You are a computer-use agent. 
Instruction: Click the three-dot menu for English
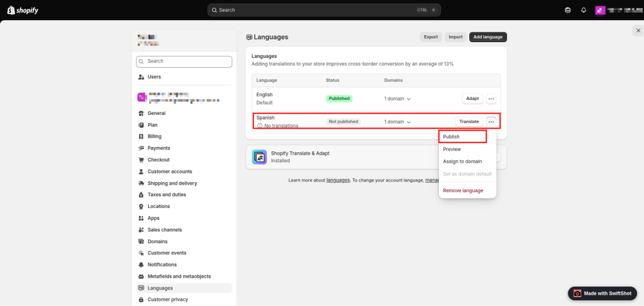[491, 99]
